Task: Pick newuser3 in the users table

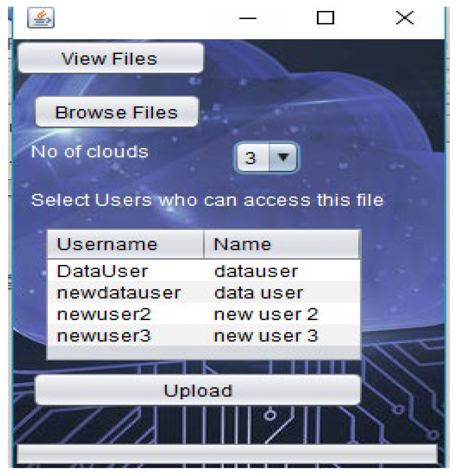Action: pyautogui.click(x=104, y=336)
